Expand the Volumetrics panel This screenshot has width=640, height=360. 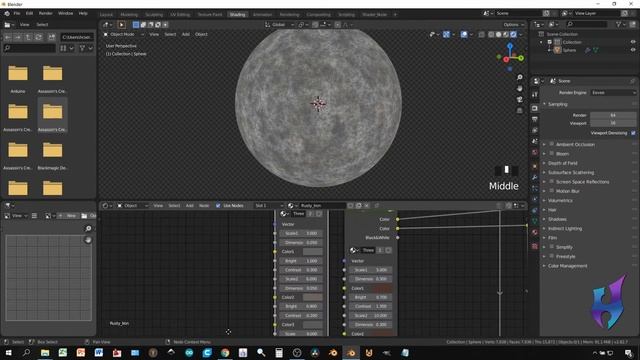560,200
